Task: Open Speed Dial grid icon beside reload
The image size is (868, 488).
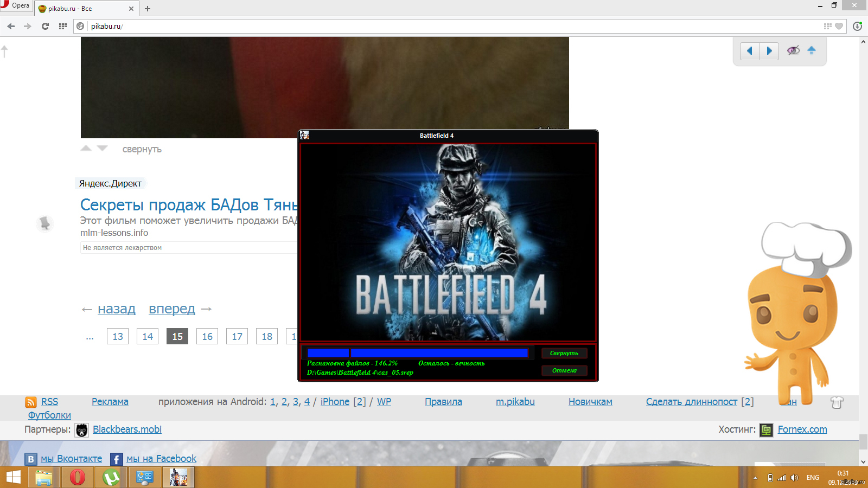Action: (63, 26)
